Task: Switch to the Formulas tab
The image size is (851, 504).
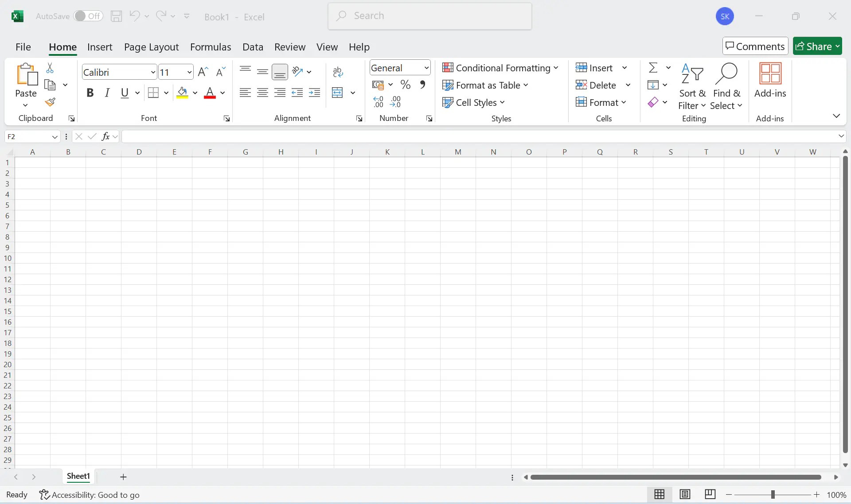Action: coord(211,47)
